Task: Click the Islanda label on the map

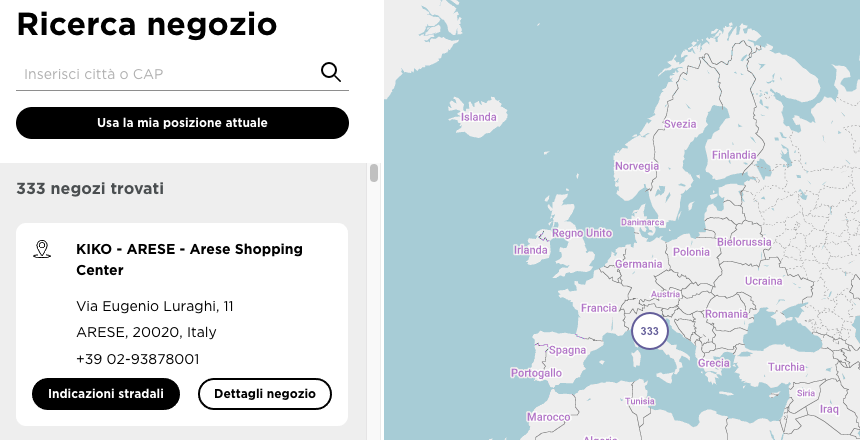Action: [478, 117]
